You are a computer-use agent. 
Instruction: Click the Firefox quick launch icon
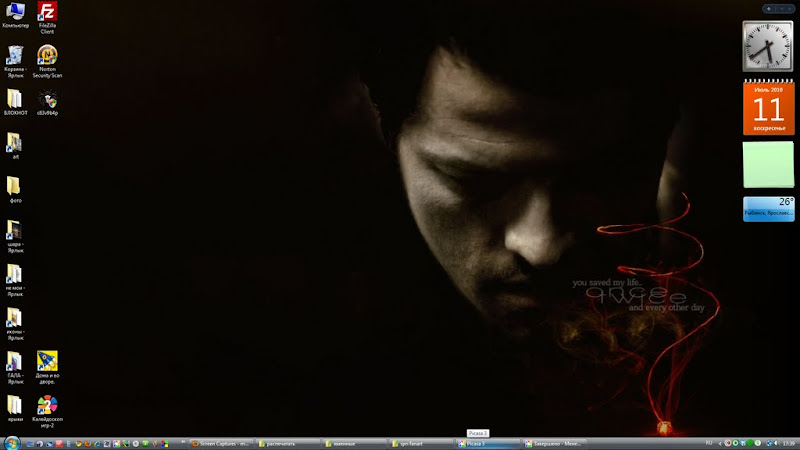click(x=88, y=444)
